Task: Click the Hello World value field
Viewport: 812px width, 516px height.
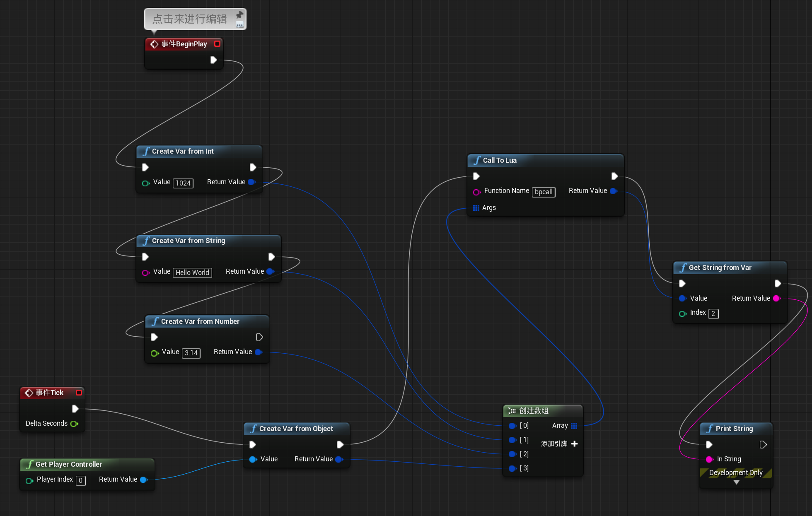Action: tap(192, 272)
